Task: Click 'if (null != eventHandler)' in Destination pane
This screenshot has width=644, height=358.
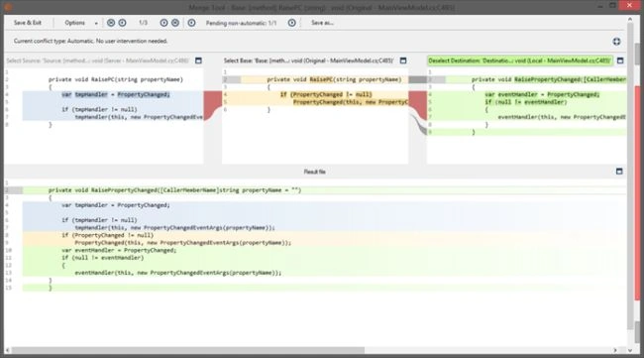Action: point(526,102)
